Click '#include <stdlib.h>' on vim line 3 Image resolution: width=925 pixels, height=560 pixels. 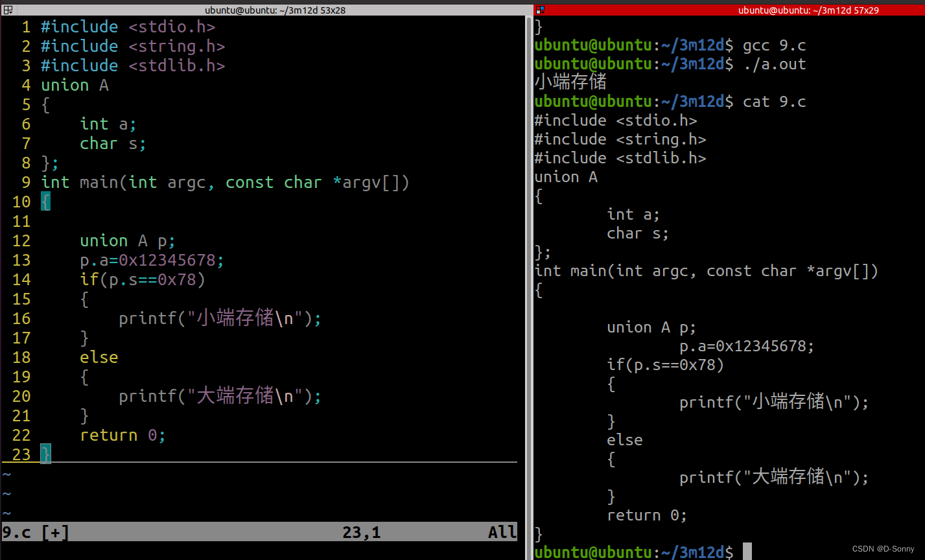133,66
